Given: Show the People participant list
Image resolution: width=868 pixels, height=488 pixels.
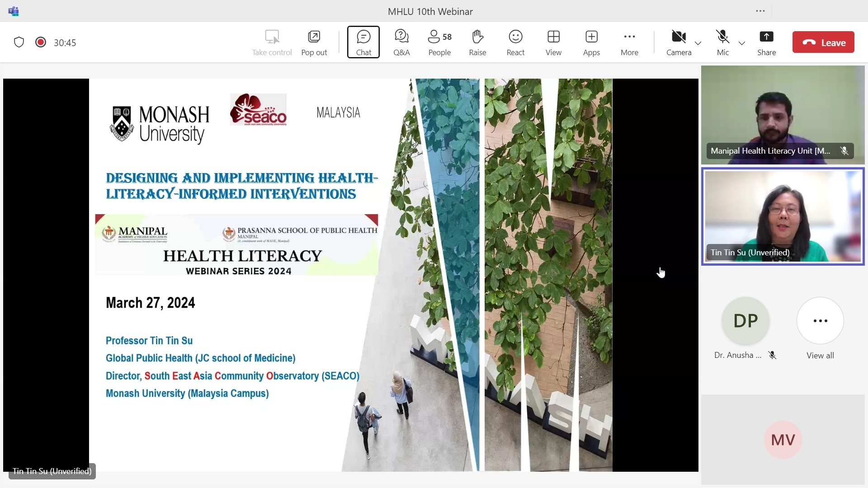Looking at the screenshot, I should [439, 42].
